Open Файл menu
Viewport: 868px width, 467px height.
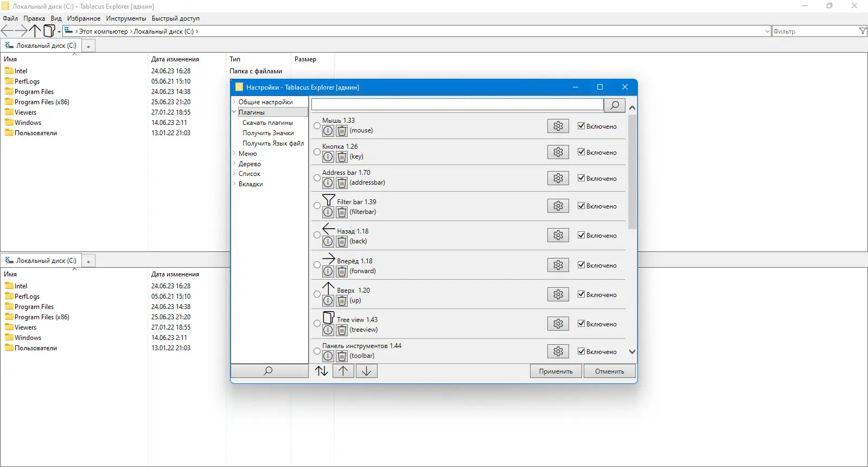coord(10,18)
